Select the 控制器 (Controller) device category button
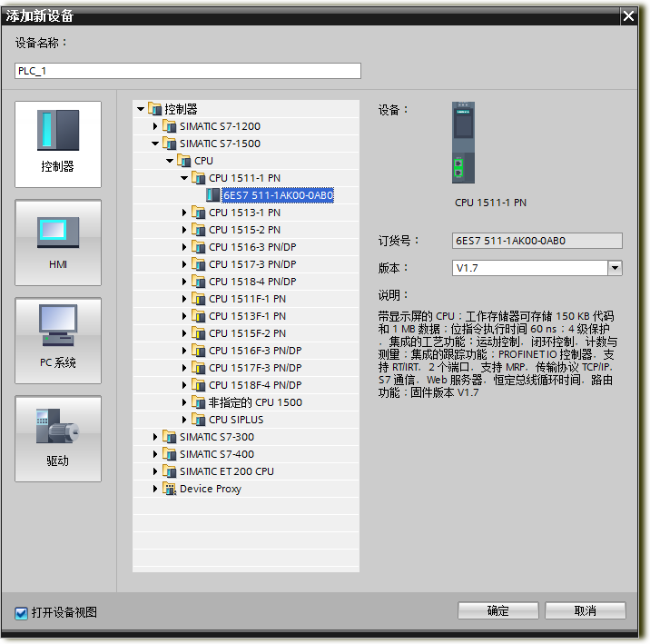Screen dimensions: 650x644 [x=58, y=144]
